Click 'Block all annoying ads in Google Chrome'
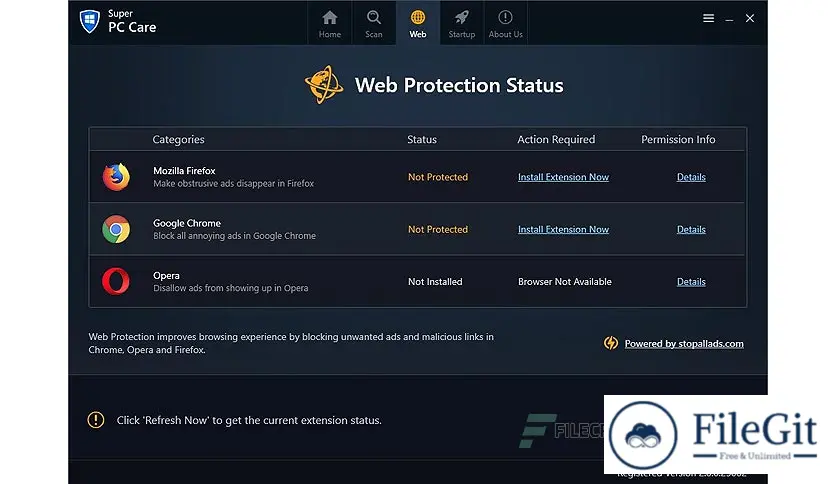The image size is (836, 484). coord(235,236)
